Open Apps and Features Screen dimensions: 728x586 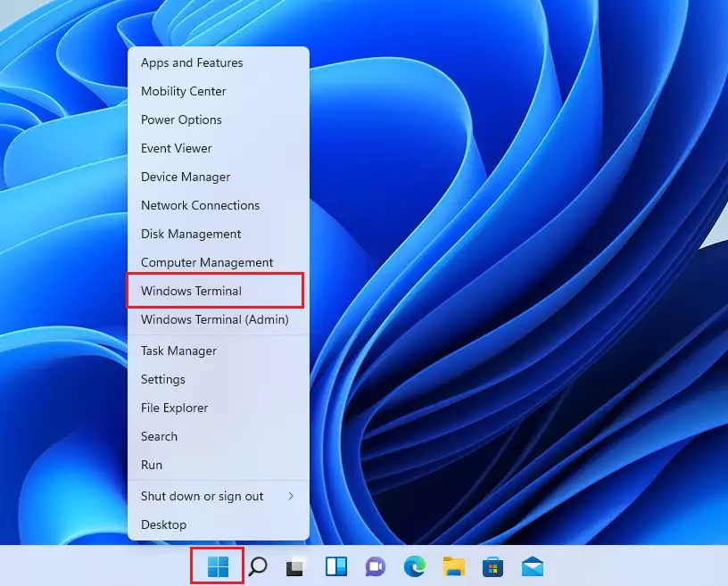coord(219,62)
